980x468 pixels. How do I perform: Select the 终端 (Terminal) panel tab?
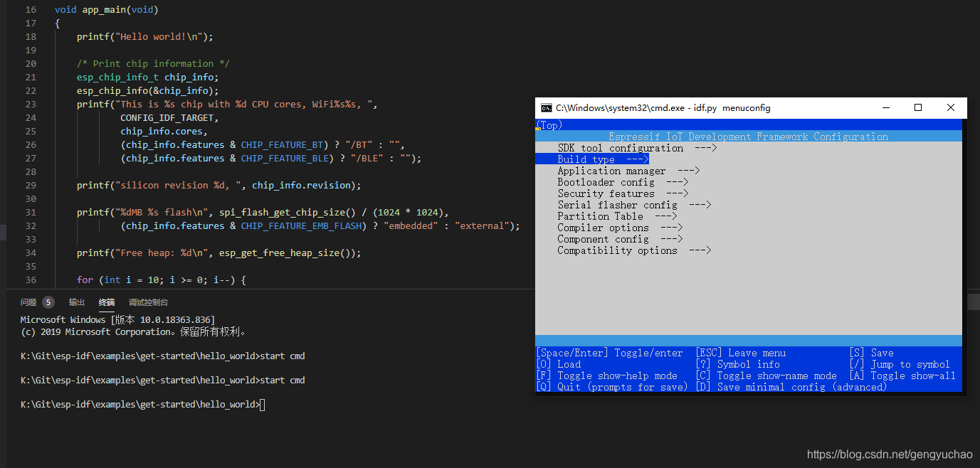click(x=107, y=302)
